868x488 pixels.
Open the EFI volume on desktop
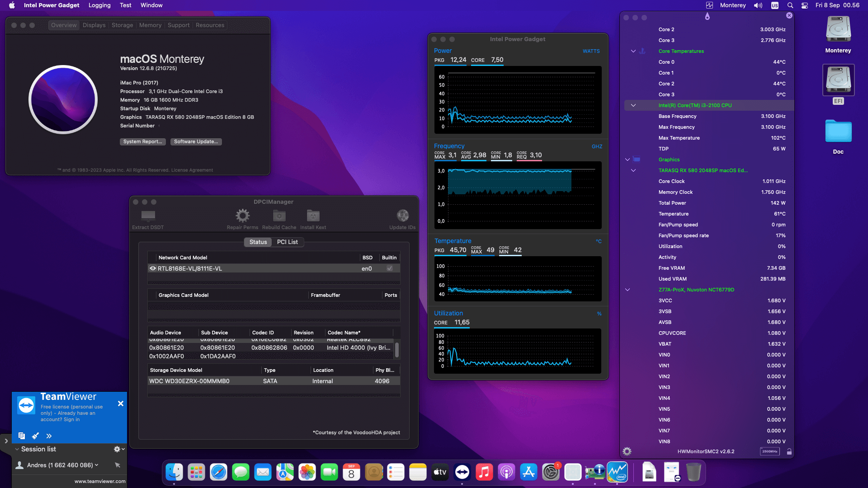pos(838,80)
